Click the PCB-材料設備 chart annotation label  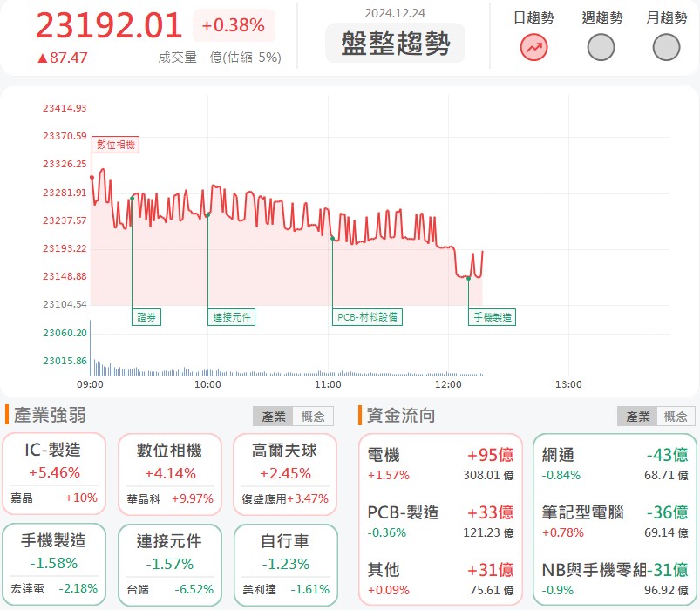click(367, 317)
